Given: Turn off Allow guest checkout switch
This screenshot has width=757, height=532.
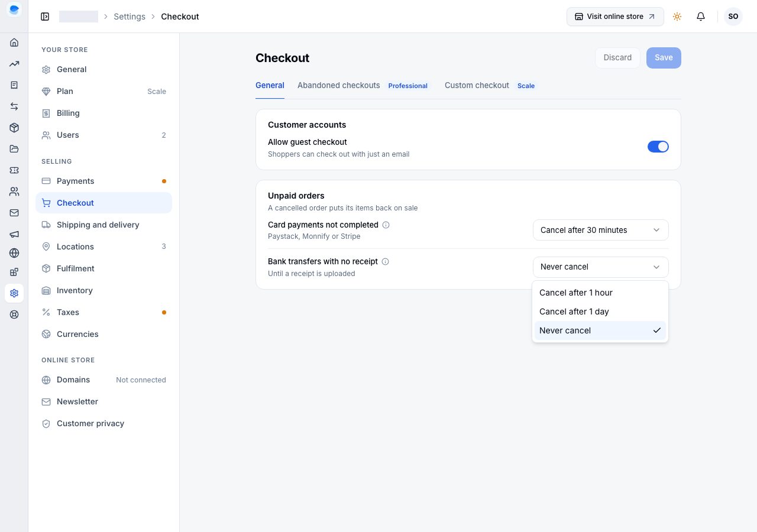Looking at the screenshot, I should [658, 147].
